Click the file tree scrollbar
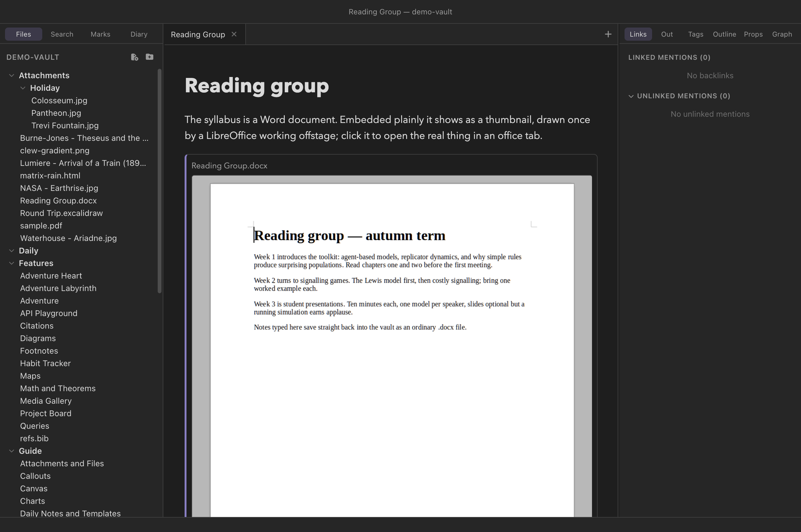This screenshot has width=801, height=532. click(160, 181)
